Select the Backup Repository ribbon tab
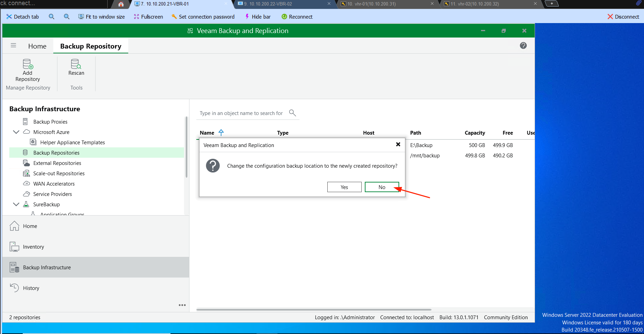Image resolution: width=644 pixels, height=334 pixels. coord(91,46)
